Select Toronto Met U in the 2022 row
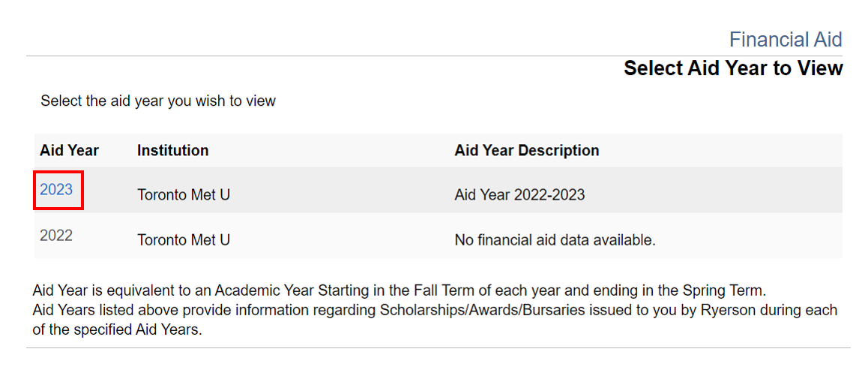This screenshot has width=868, height=373. click(x=183, y=240)
